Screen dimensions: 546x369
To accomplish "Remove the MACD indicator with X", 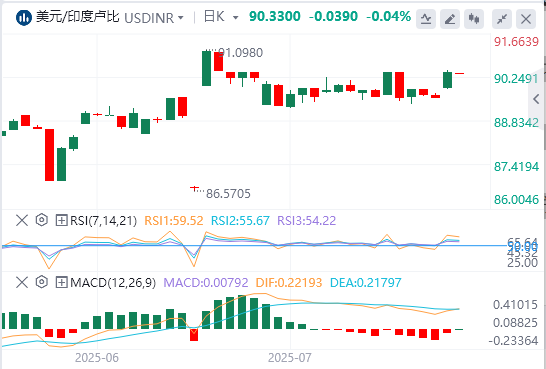I will [x=22, y=282].
